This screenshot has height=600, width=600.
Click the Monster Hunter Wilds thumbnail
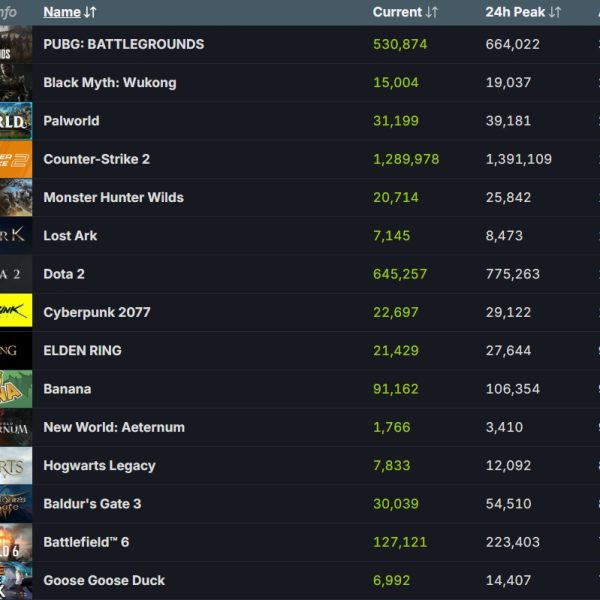[15, 198]
